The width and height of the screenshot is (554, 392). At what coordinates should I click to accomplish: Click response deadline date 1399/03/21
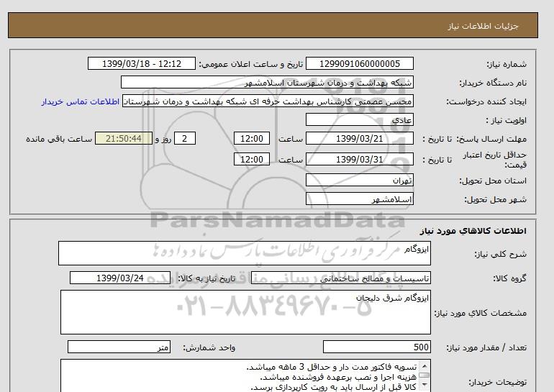(x=359, y=138)
